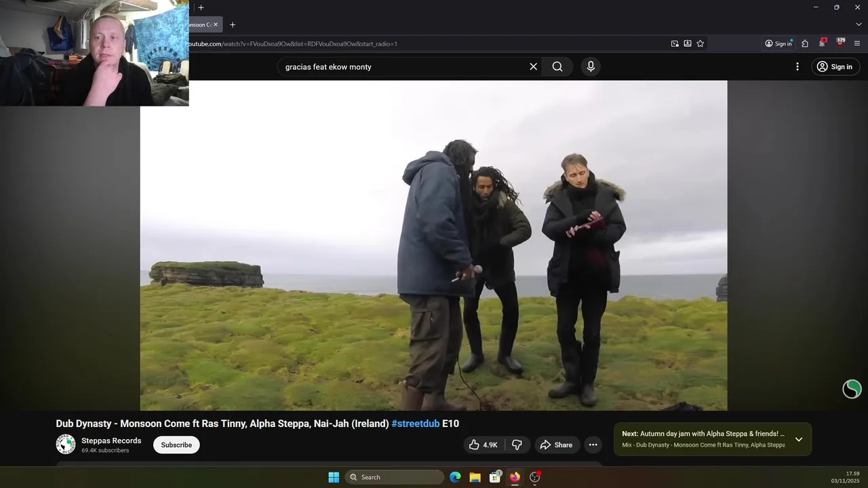
Task: Open list all tabs dropdown chevron
Action: [x=859, y=24]
